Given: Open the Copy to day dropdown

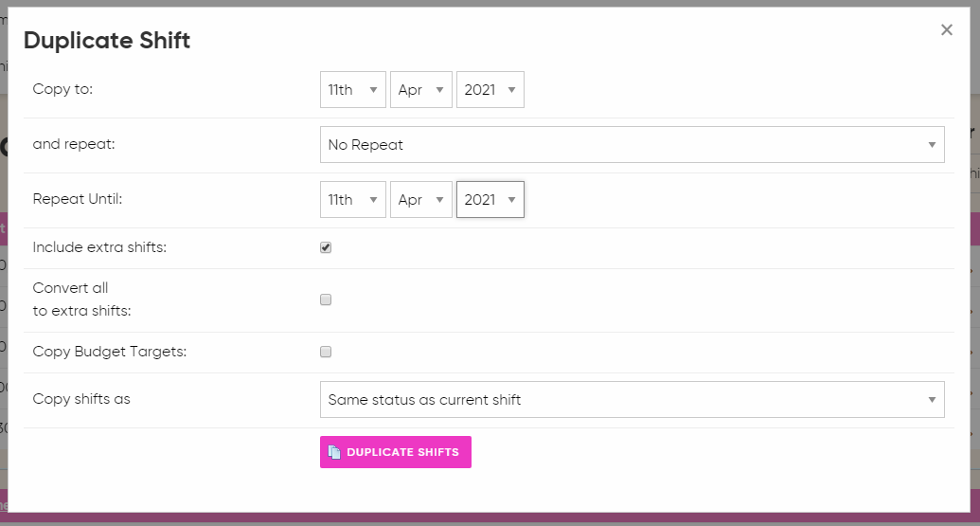Looking at the screenshot, I should click(353, 89).
